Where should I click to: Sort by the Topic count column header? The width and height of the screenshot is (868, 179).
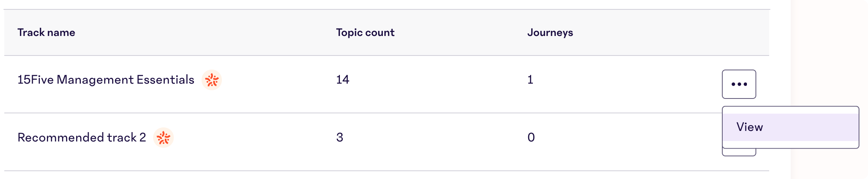coord(365,32)
